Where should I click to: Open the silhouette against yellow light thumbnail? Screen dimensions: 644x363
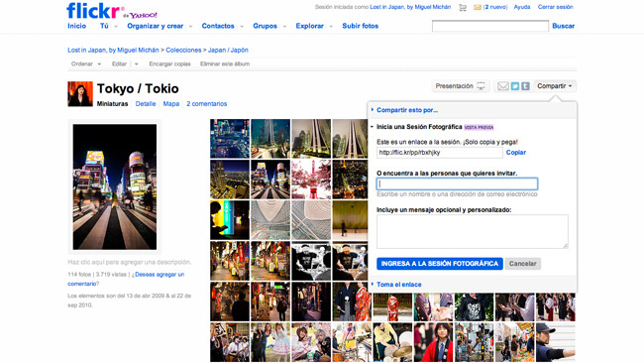[230, 220]
